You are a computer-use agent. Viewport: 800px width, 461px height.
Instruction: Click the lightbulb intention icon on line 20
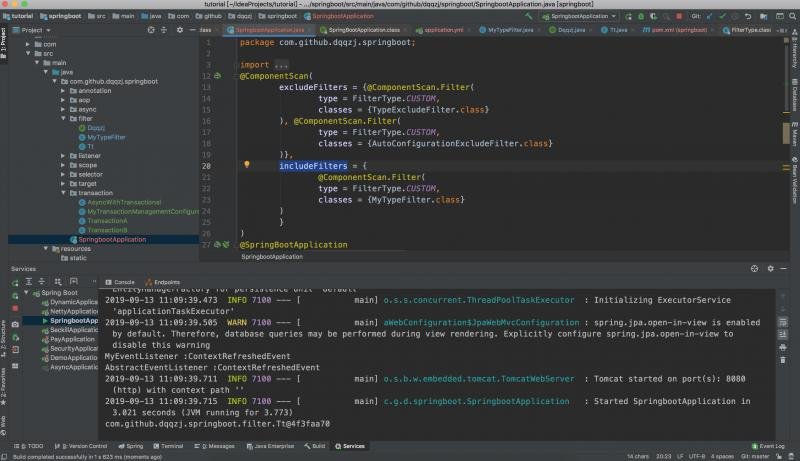[246, 165]
